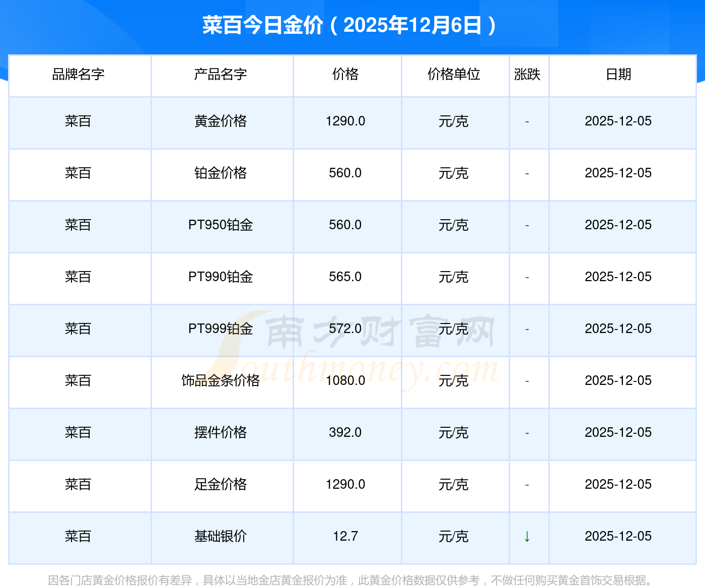Image resolution: width=705 pixels, height=588 pixels.
Task: Select the 价格单位 column header
Action: tap(454, 75)
